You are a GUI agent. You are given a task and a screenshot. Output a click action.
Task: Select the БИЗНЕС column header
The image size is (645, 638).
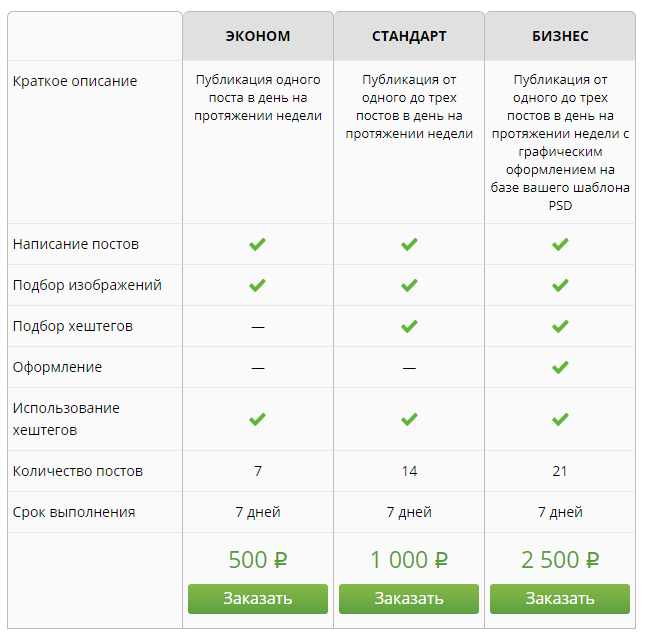pyautogui.click(x=560, y=36)
